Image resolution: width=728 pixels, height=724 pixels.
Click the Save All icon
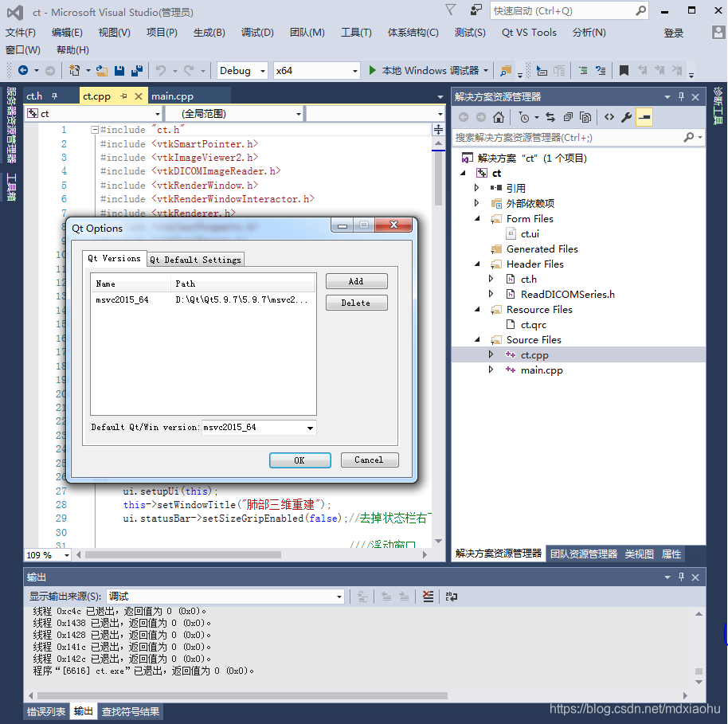[x=137, y=71]
